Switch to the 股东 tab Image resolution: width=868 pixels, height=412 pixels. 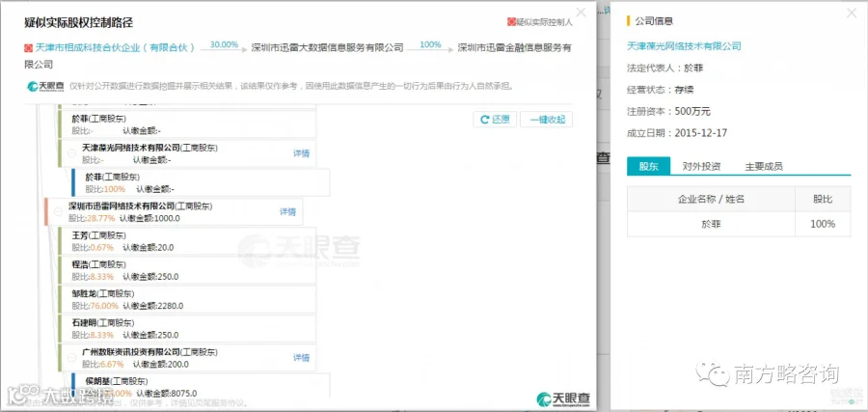[x=648, y=166]
